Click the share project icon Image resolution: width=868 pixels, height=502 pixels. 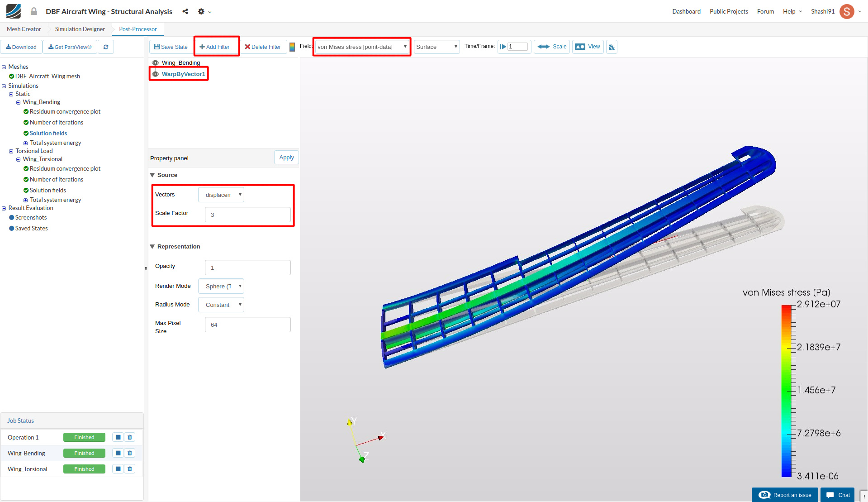pos(185,11)
